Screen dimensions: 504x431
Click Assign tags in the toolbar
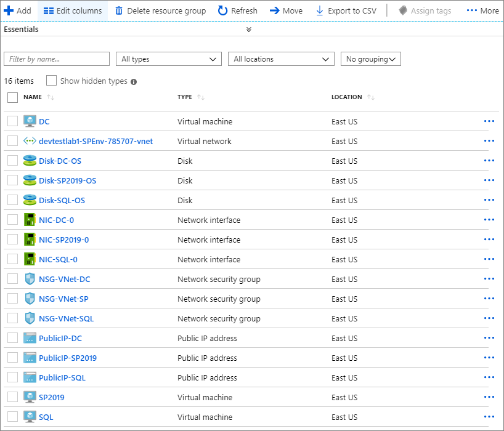click(x=425, y=10)
